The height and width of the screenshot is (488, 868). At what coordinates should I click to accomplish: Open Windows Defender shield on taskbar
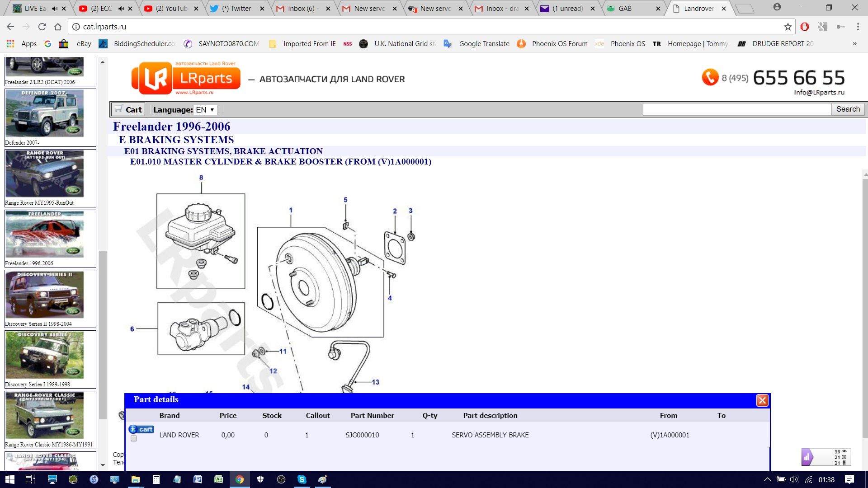coord(260,479)
